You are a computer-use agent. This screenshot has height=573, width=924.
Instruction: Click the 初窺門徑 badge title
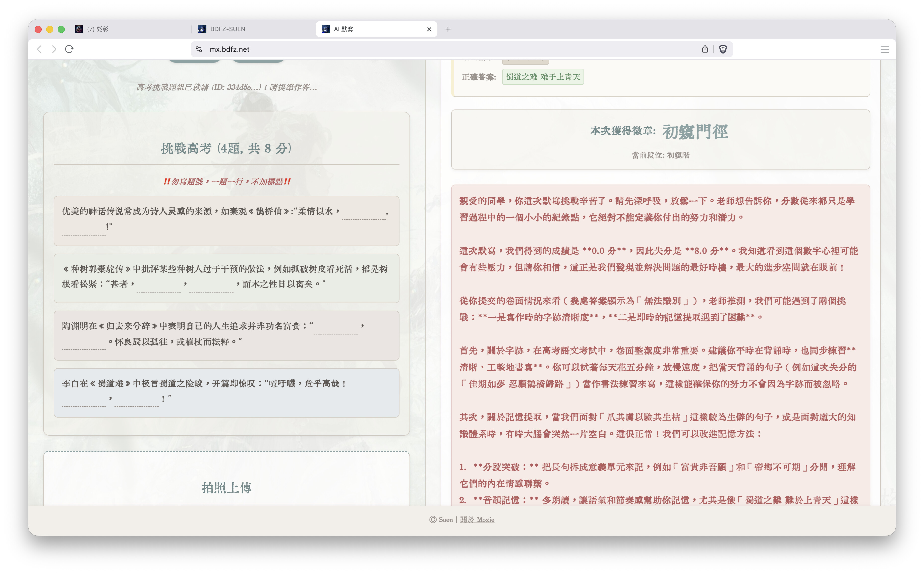pos(695,132)
